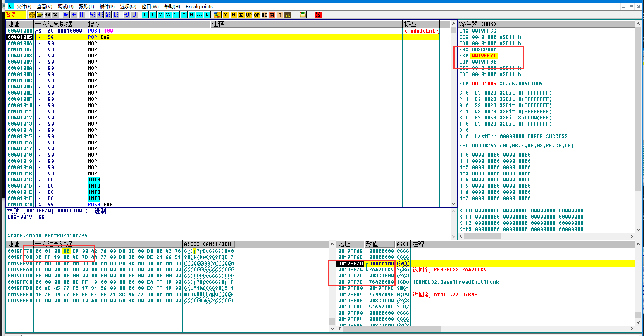
Task: Click the 寄存器 (MMX) panel header
Action: click(477, 24)
